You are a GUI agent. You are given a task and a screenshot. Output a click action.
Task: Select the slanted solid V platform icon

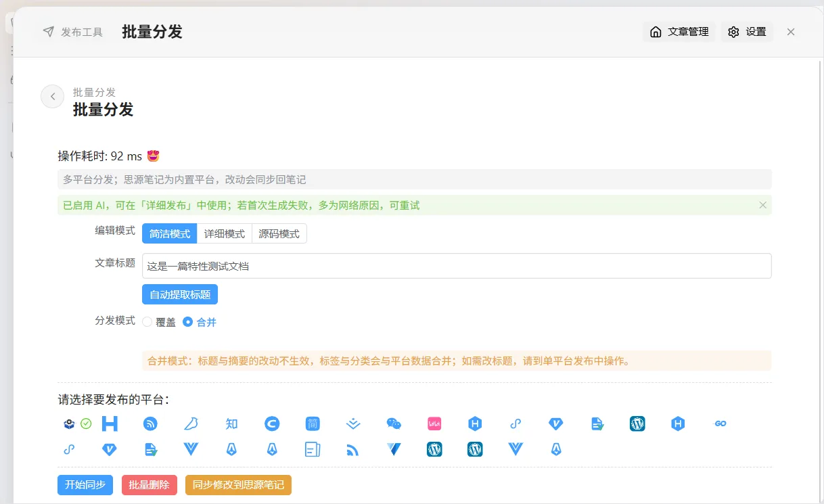click(394, 449)
